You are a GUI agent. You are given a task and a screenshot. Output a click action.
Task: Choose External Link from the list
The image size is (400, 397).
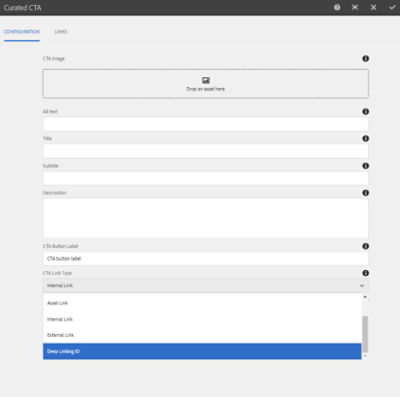pos(202,335)
